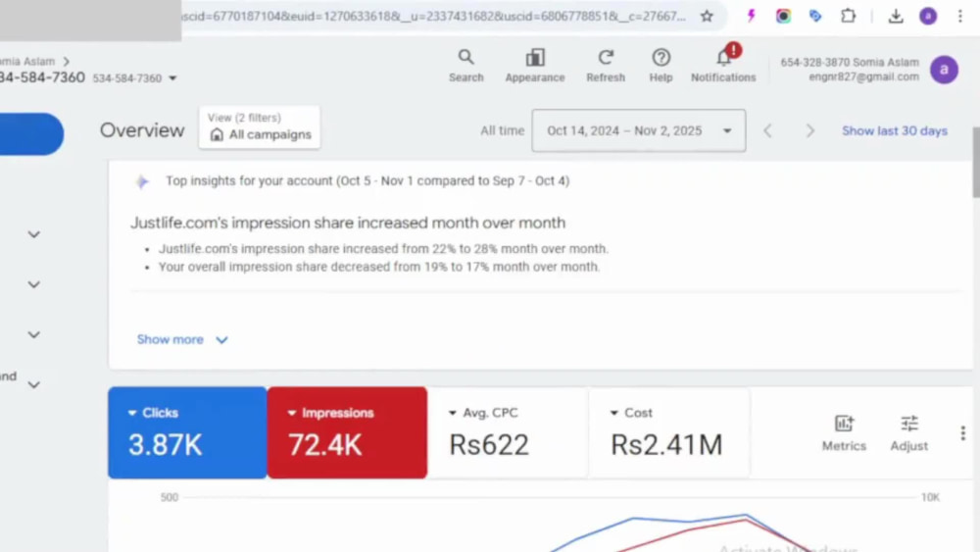Open the Search tool in the Google Ads header
Screen dimensions: 980x552
point(465,66)
